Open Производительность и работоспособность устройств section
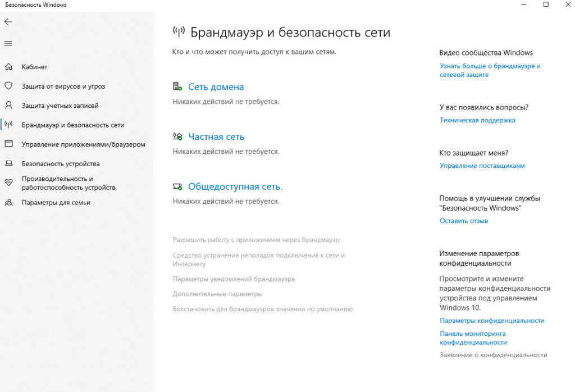This screenshot has height=392, width=575. 9,182
